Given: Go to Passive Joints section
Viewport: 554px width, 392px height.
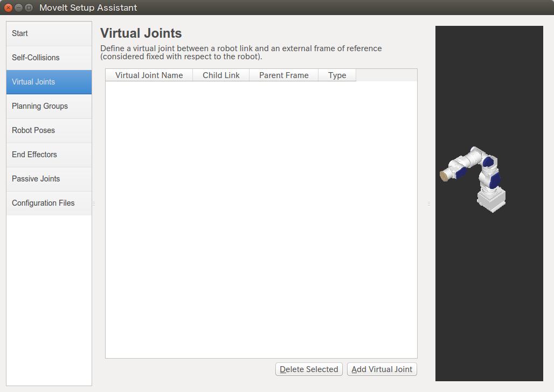Looking at the screenshot, I should click(49, 179).
